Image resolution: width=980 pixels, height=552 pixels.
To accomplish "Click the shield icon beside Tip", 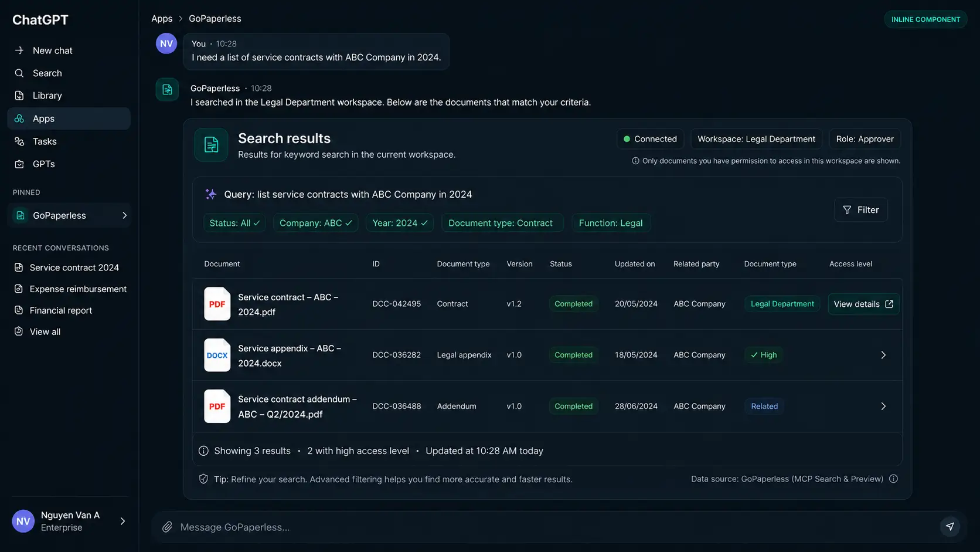I will (203, 479).
